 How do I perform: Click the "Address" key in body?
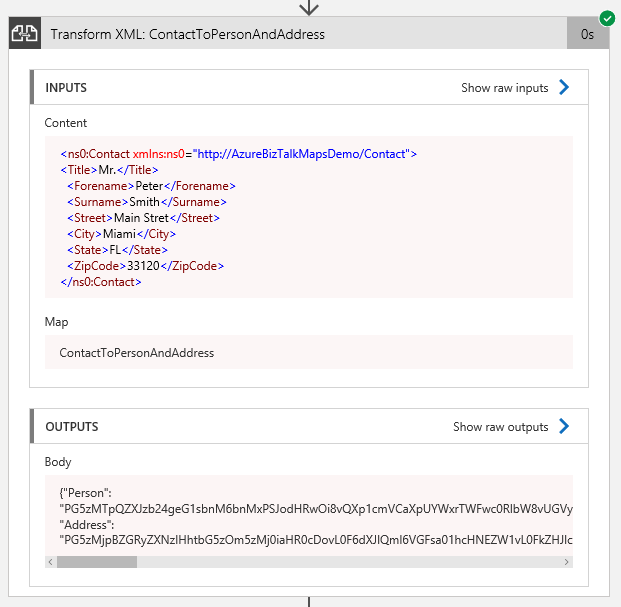pos(86,525)
